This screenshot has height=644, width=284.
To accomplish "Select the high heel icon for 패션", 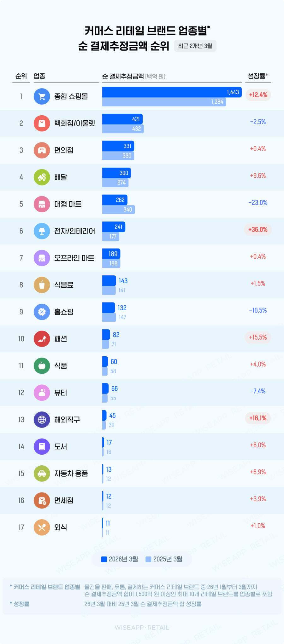I will (42, 339).
